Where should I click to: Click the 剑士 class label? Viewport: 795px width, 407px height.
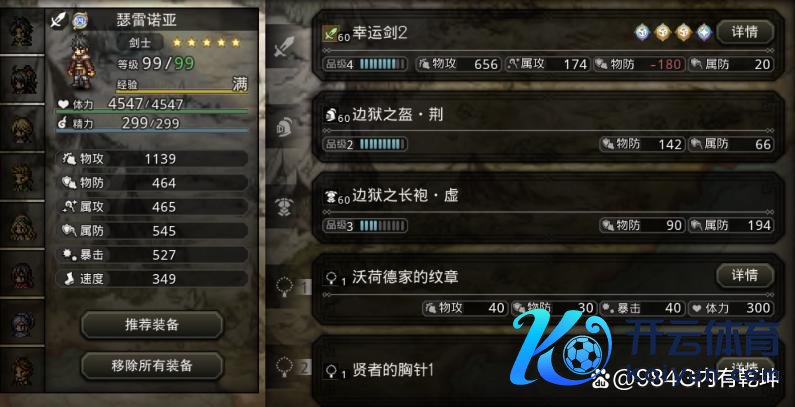click(140, 43)
